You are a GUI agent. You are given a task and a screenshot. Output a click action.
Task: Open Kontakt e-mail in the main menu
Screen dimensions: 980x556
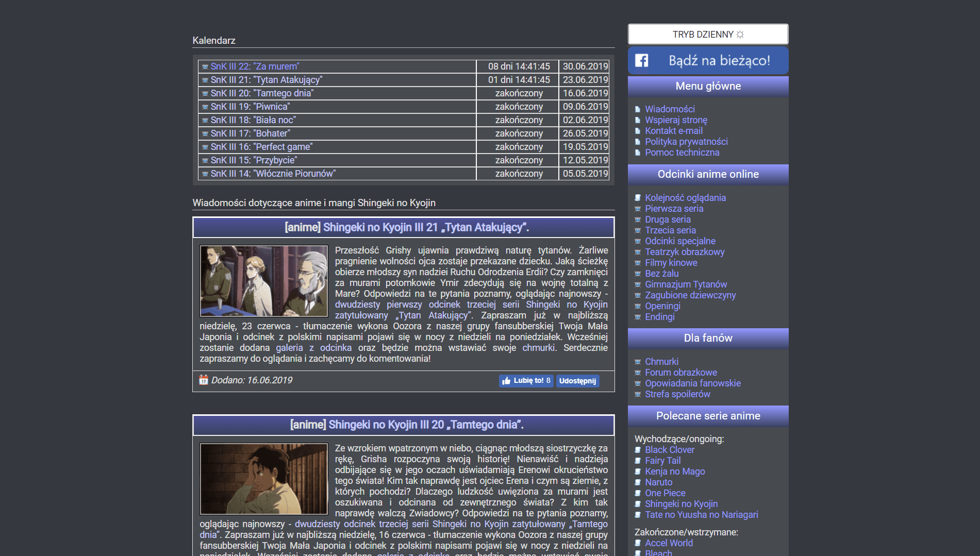pos(674,131)
